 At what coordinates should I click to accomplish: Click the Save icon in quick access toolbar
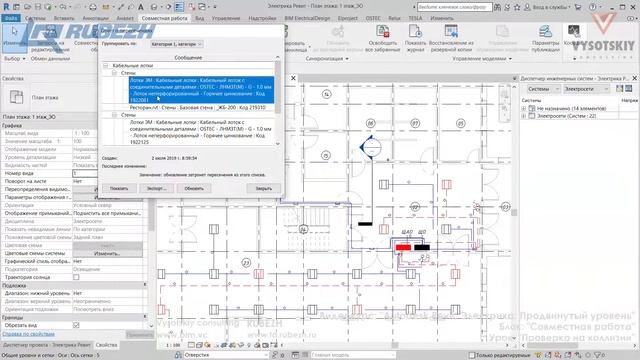pyautogui.click(x=38, y=7)
